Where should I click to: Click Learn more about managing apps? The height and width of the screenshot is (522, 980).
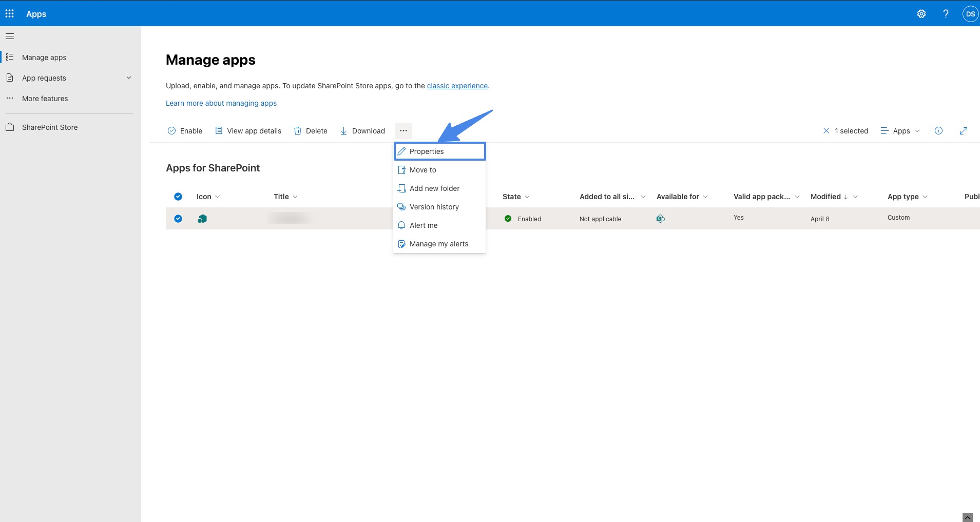point(221,103)
